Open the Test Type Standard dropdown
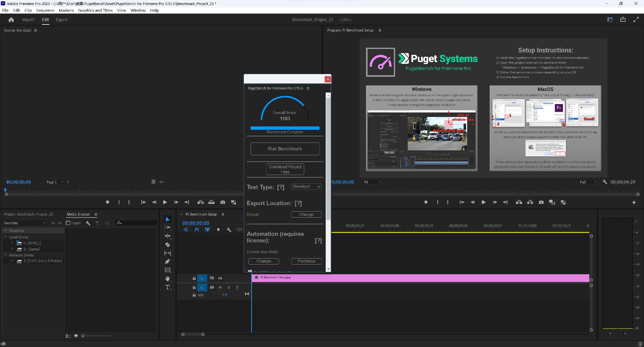The image size is (644, 347). coord(306,187)
